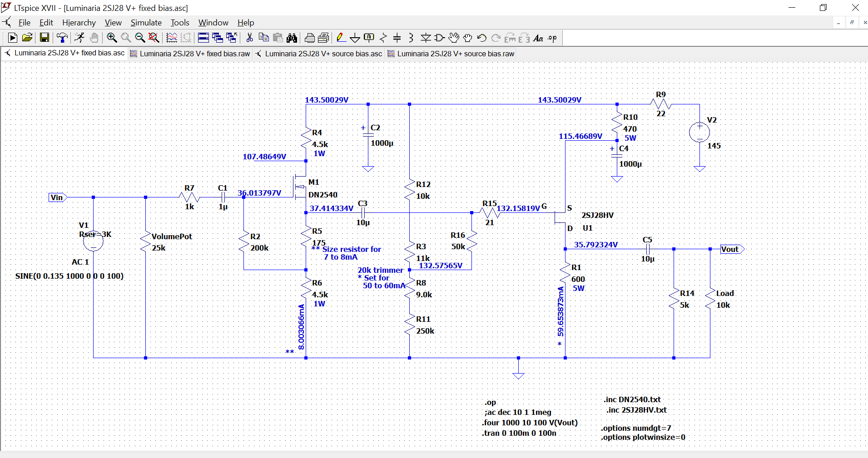Open the Help menu
Image resolution: width=868 pixels, height=458 pixels.
[246, 23]
